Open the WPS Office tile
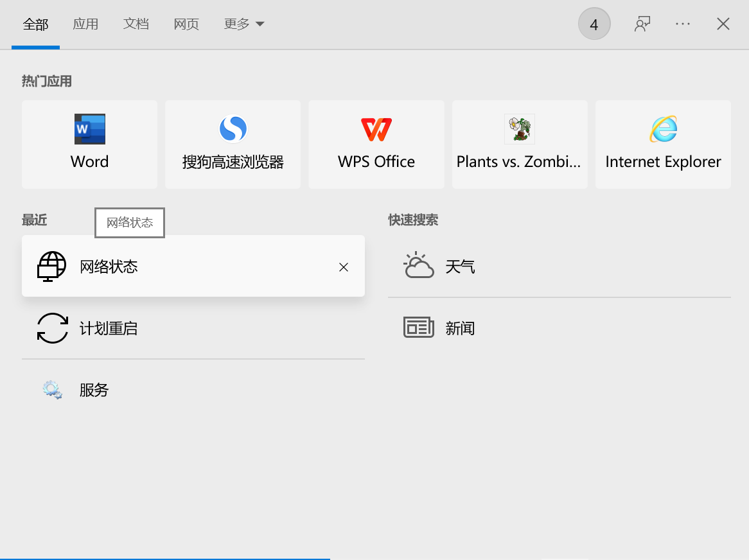Image resolution: width=749 pixels, height=560 pixels. coord(376,144)
